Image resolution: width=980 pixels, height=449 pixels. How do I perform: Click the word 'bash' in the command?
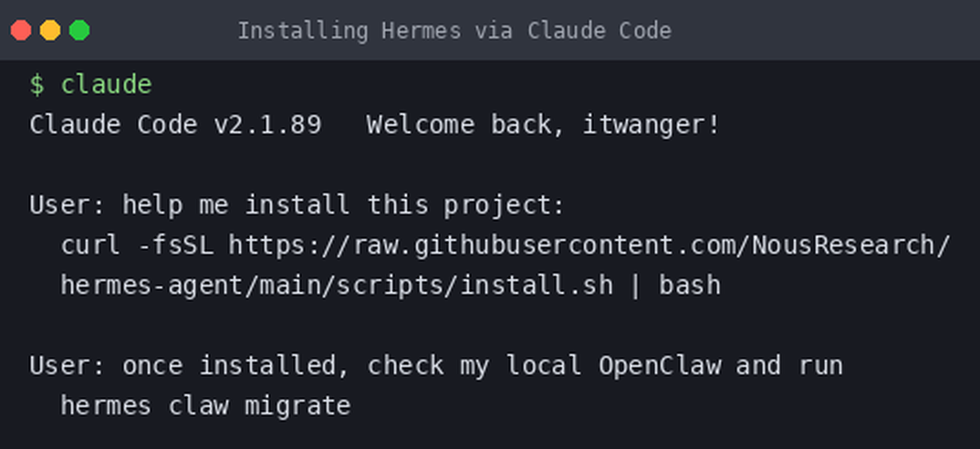tap(690, 285)
